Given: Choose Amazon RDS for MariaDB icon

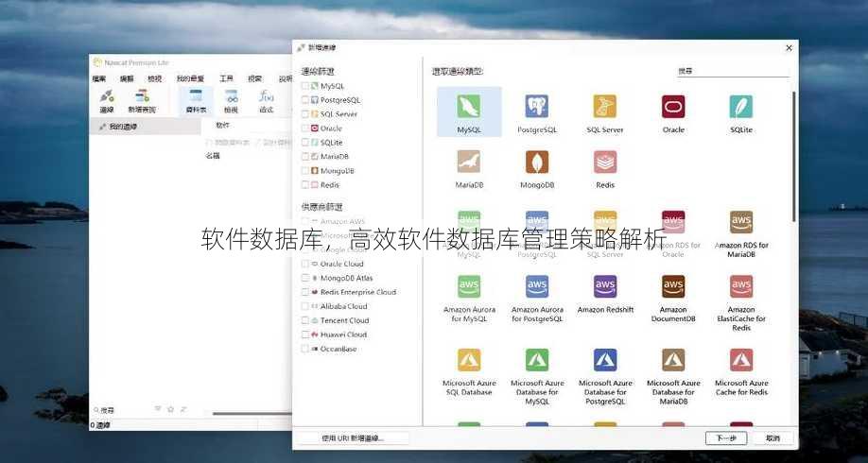Looking at the screenshot, I should (740, 222).
